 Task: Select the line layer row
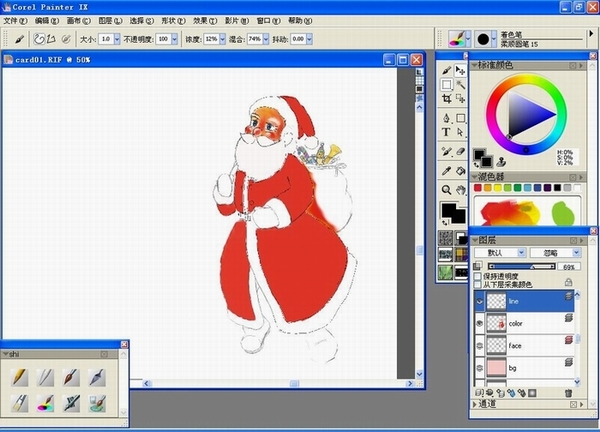(x=524, y=301)
